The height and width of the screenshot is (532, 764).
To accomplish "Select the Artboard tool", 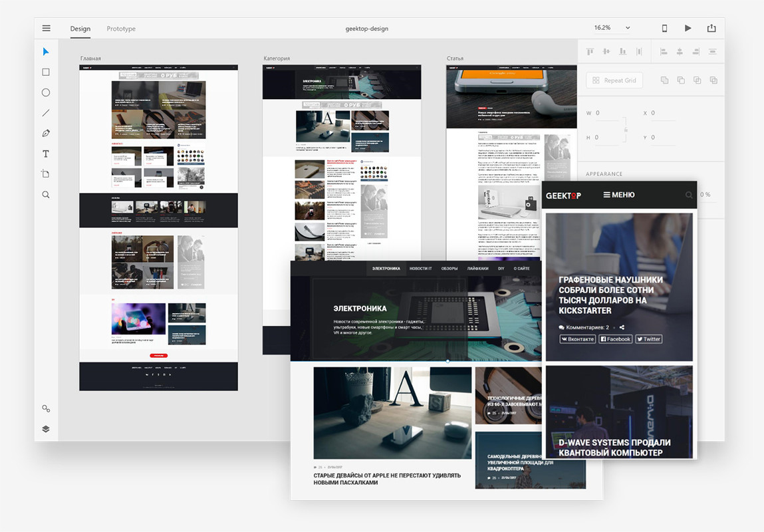I will pyautogui.click(x=46, y=174).
